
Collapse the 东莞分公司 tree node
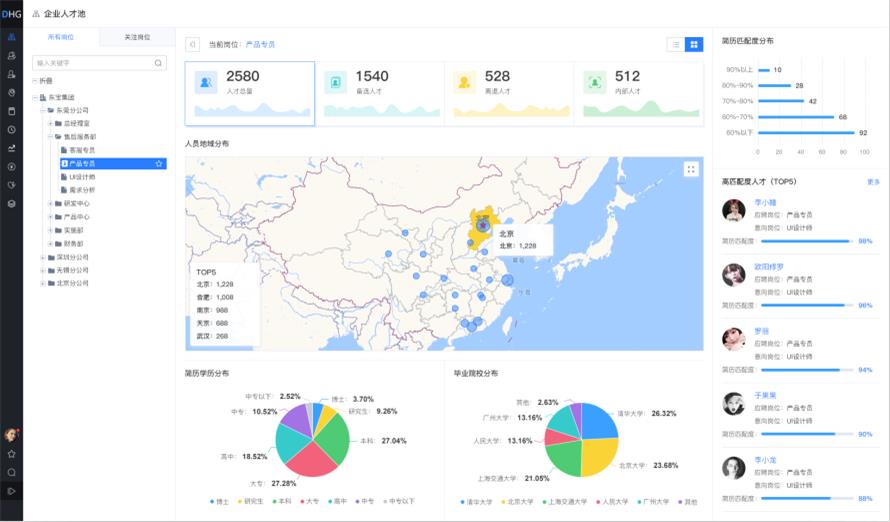(x=43, y=111)
